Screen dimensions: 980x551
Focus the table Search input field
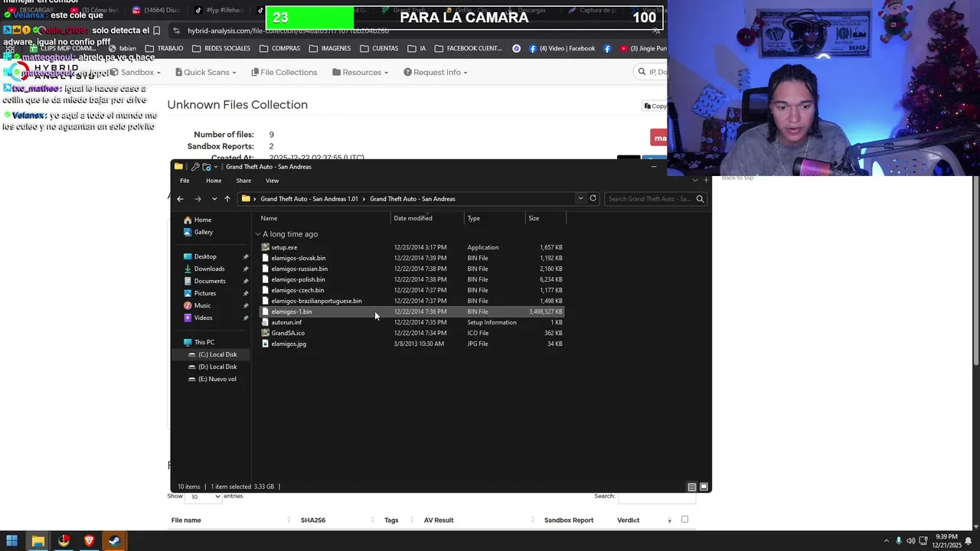657,497
